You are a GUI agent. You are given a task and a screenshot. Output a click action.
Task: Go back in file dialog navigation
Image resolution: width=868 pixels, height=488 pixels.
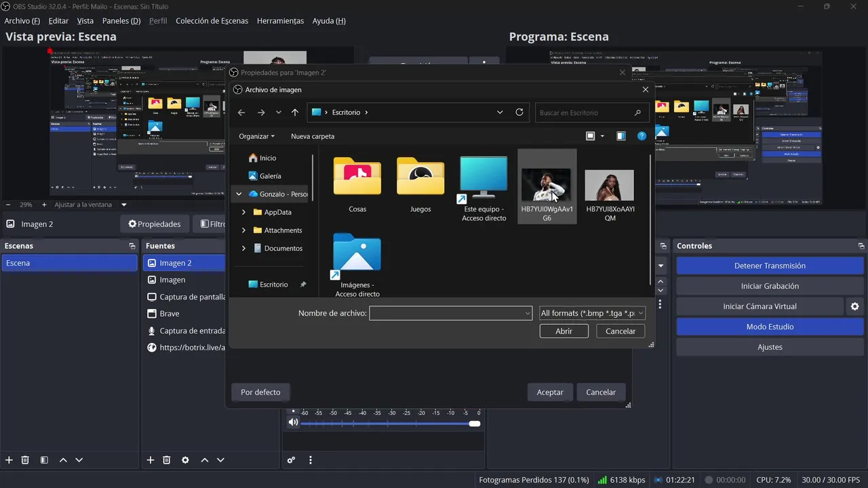click(x=241, y=113)
